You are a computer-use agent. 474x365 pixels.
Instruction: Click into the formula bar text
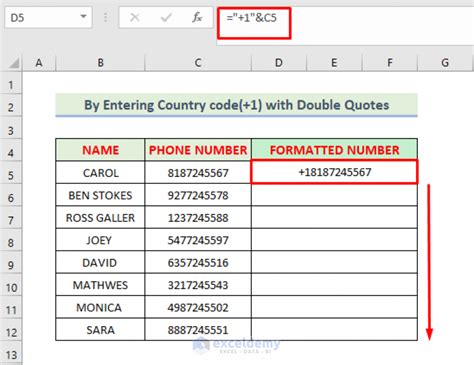tap(252, 17)
